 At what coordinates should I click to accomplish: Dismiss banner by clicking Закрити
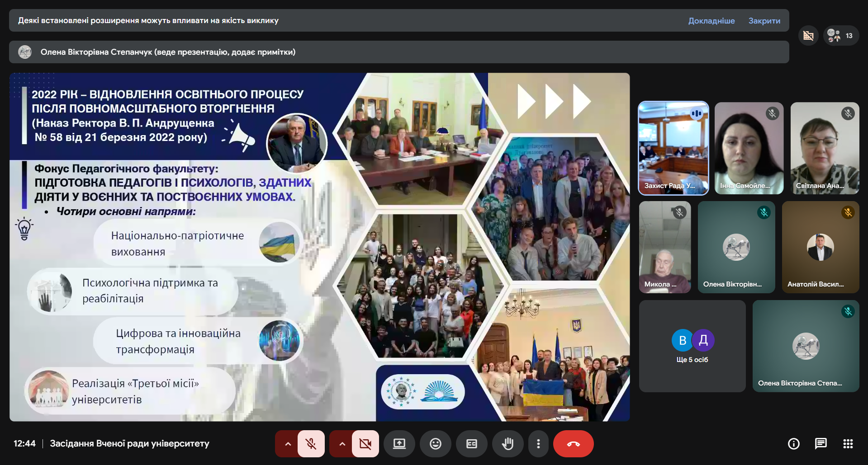tap(764, 20)
